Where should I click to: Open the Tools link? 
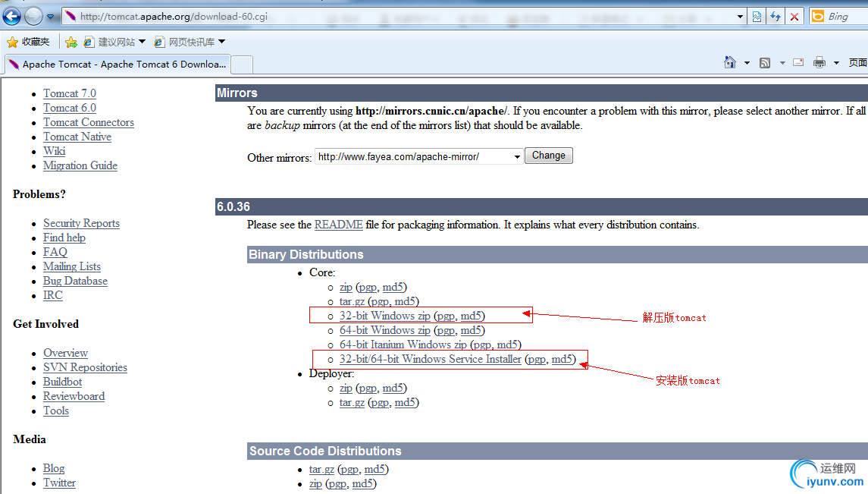(56, 411)
